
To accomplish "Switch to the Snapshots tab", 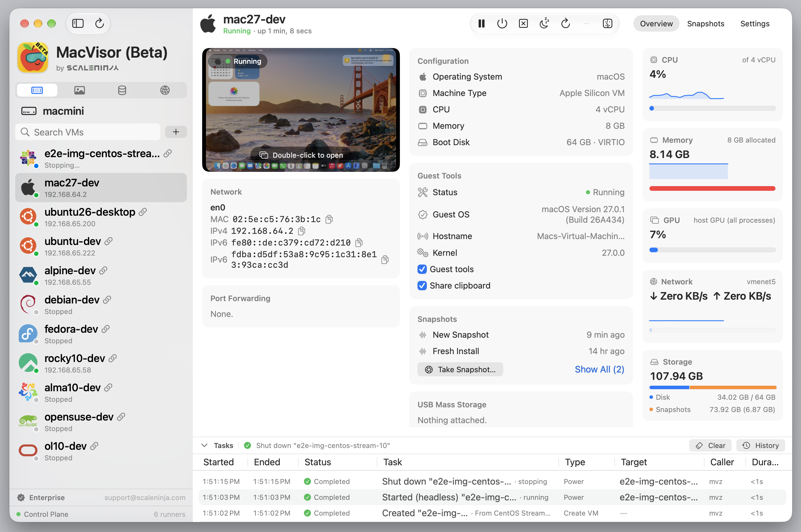I will click(x=705, y=24).
